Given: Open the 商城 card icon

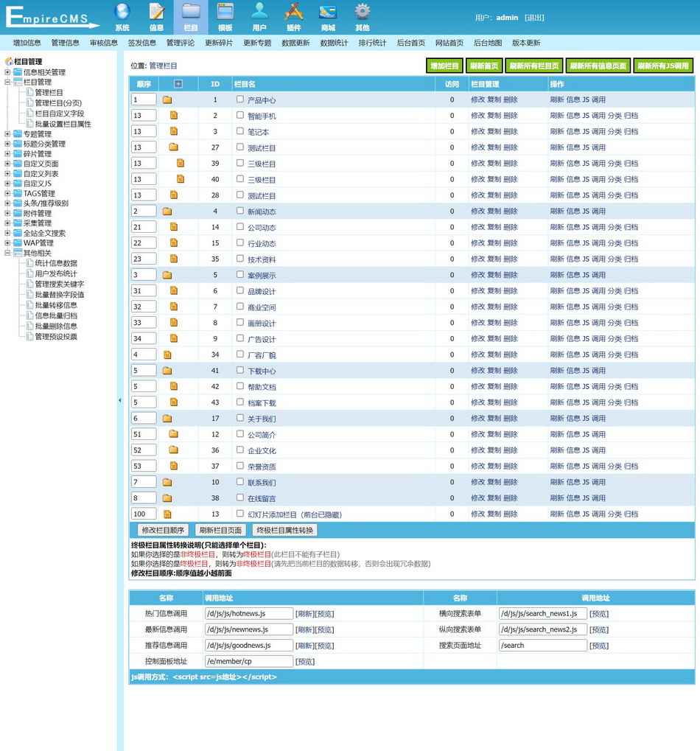Looking at the screenshot, I should tap(328, 12).
